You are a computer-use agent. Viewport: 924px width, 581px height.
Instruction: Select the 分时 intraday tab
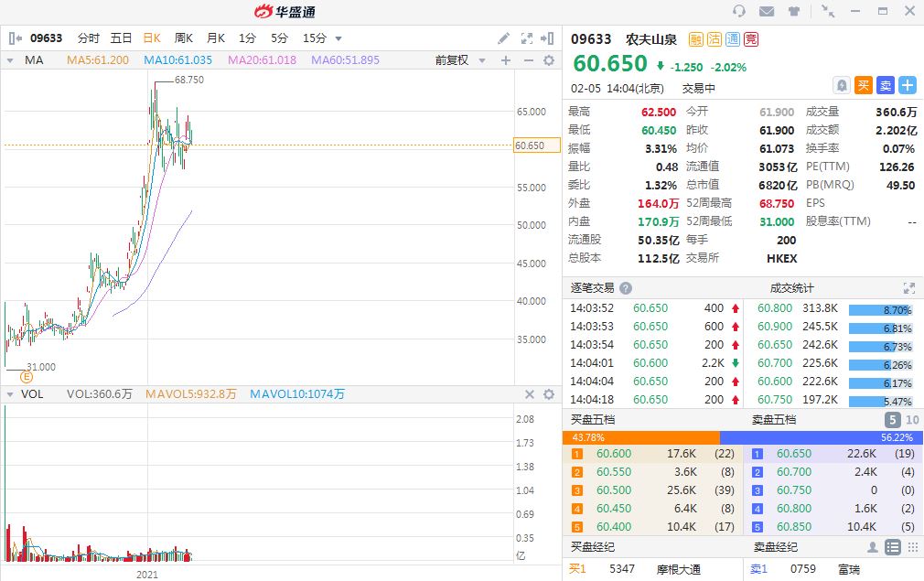(x=89, y=38)
